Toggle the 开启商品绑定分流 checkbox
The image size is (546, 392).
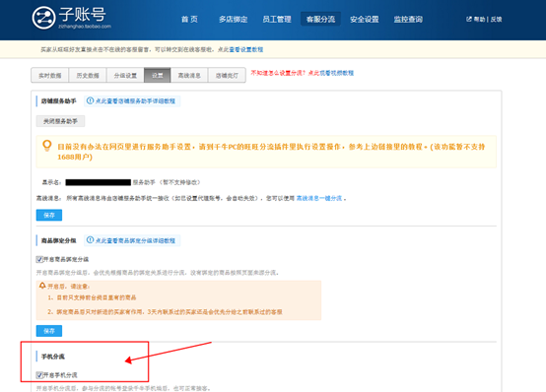click(x=39, y=259)
